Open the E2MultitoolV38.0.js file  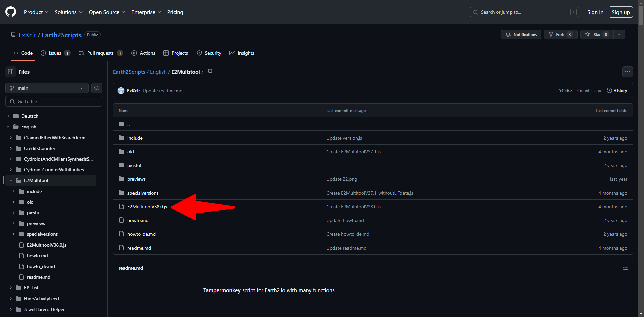147,207
